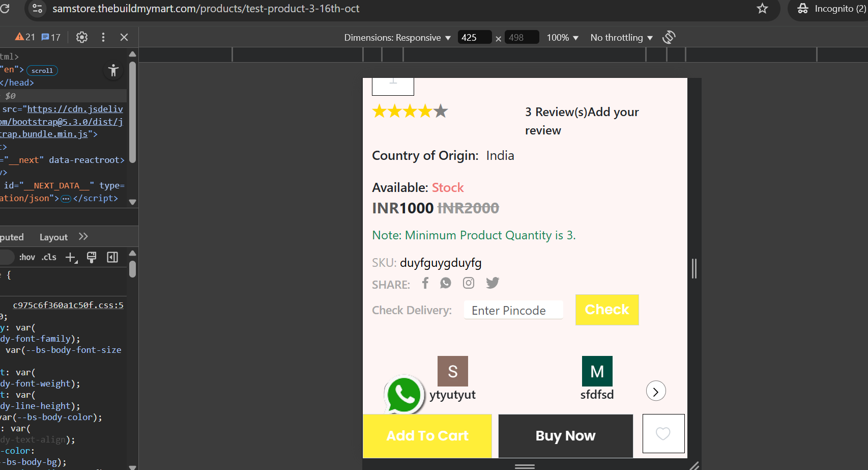Click the Minimum Product Quantity note
The width and height of the screenshot is (868, 470).
(474, 235)
